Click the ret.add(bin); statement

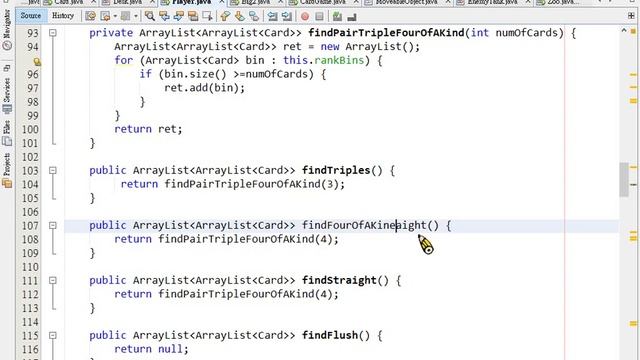coord(204,88)
